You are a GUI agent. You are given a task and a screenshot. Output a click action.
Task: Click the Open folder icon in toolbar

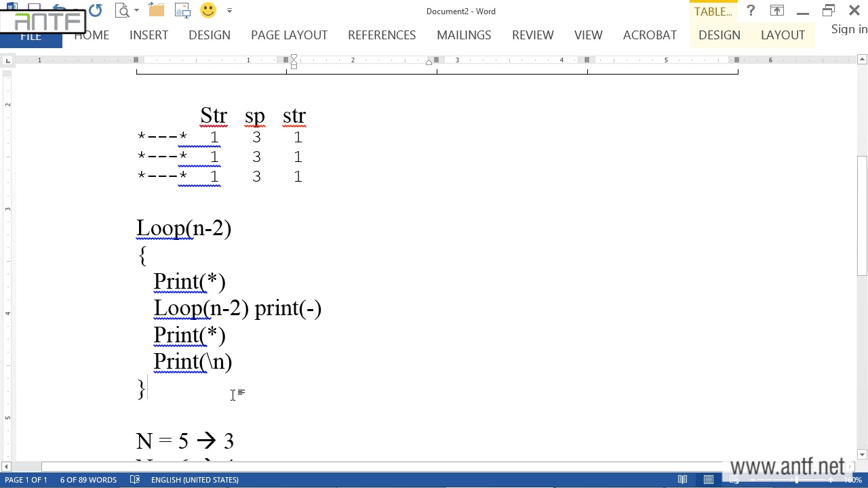[156, 11]
